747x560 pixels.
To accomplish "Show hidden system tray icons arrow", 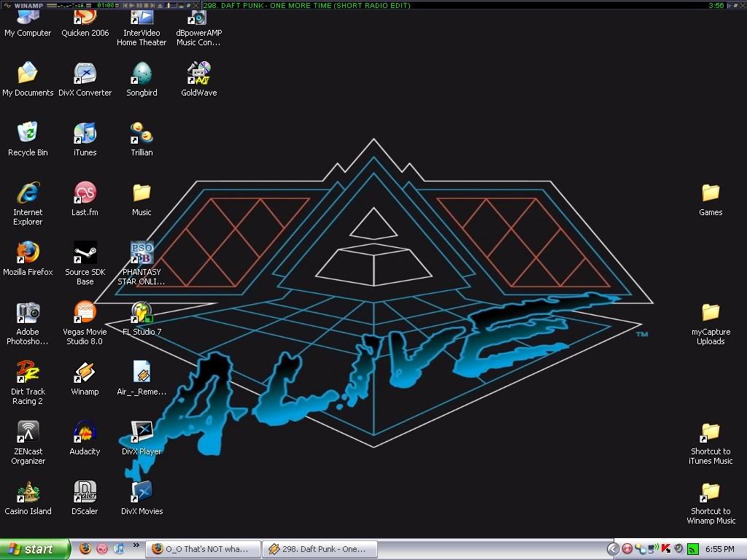I will pos(613,549).
